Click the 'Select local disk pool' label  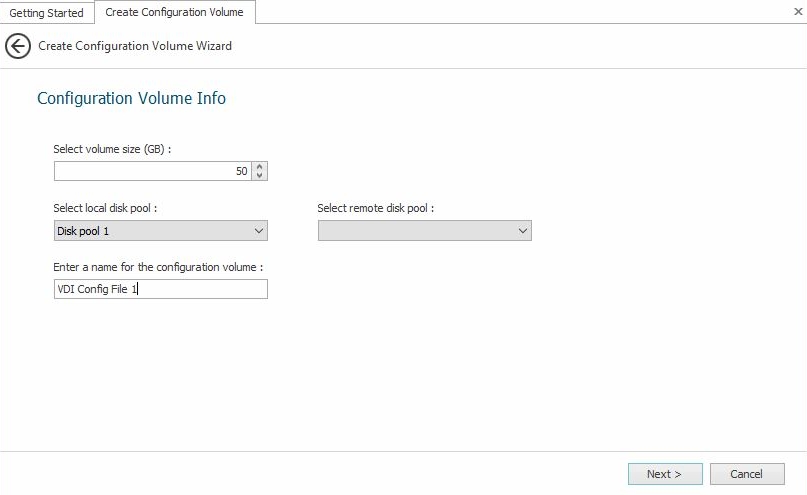coord(105,208)
